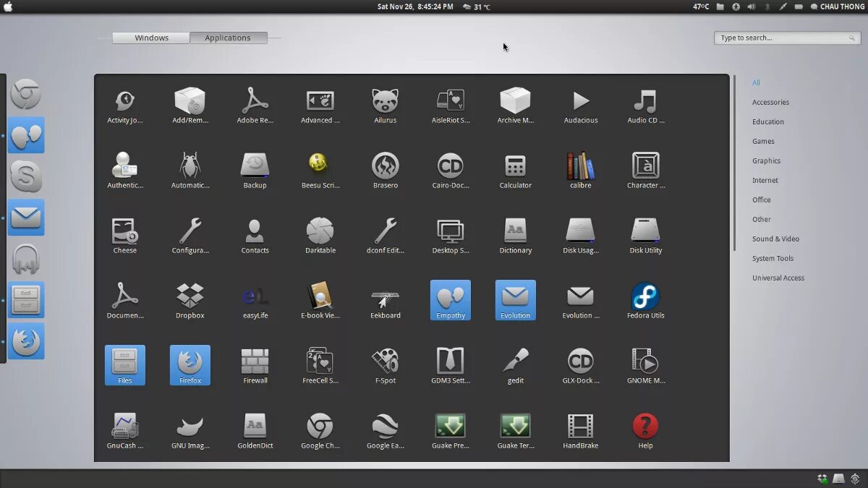This screenshot has height=488, width=868.
Task: Open the F-Spot photo manager
Action: click(386, 366)
